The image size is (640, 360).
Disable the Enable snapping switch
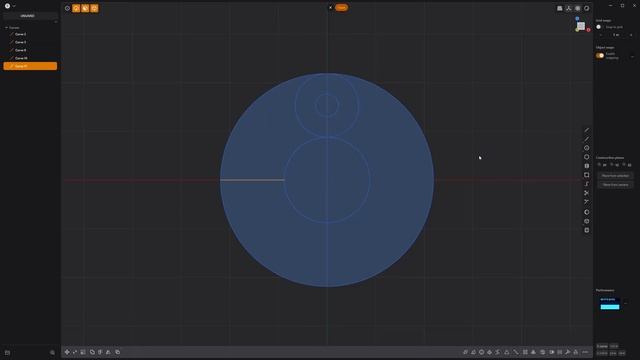point(600,56)
